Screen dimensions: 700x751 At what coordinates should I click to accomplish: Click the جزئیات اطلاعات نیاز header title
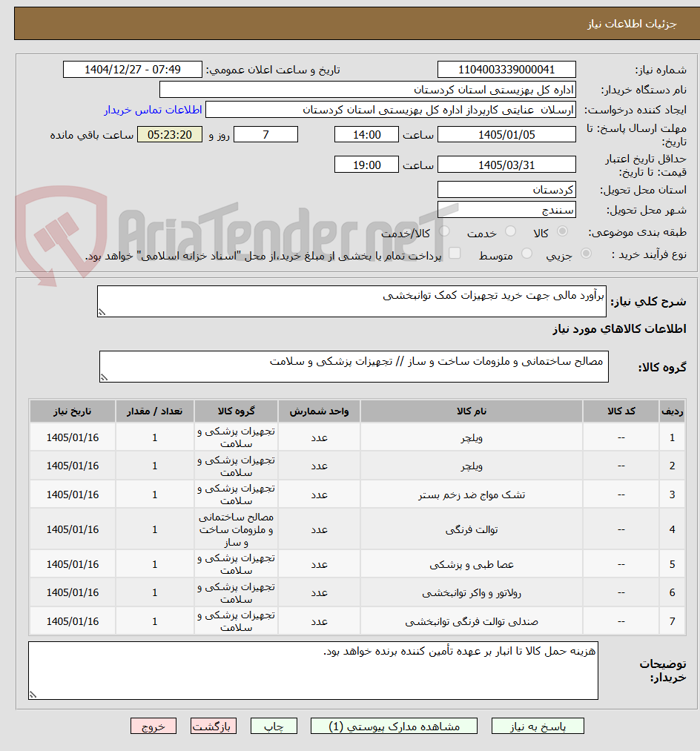(x=632, y=24)
